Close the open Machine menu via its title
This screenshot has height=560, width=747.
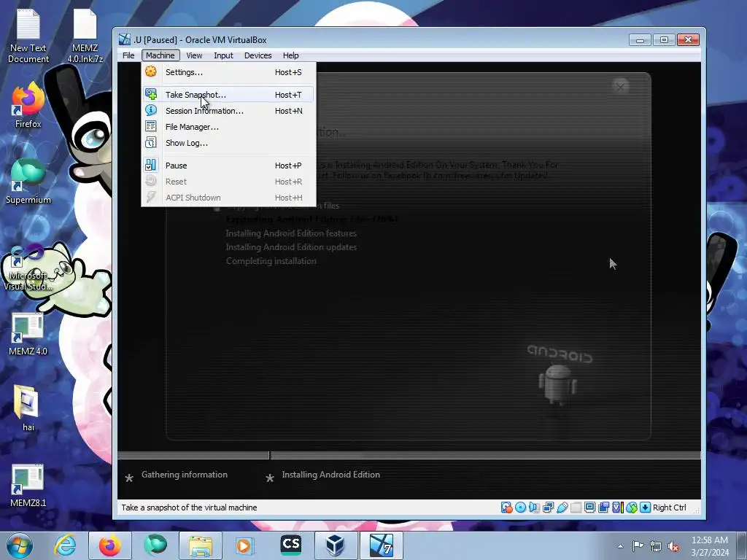tap(160, 55)
